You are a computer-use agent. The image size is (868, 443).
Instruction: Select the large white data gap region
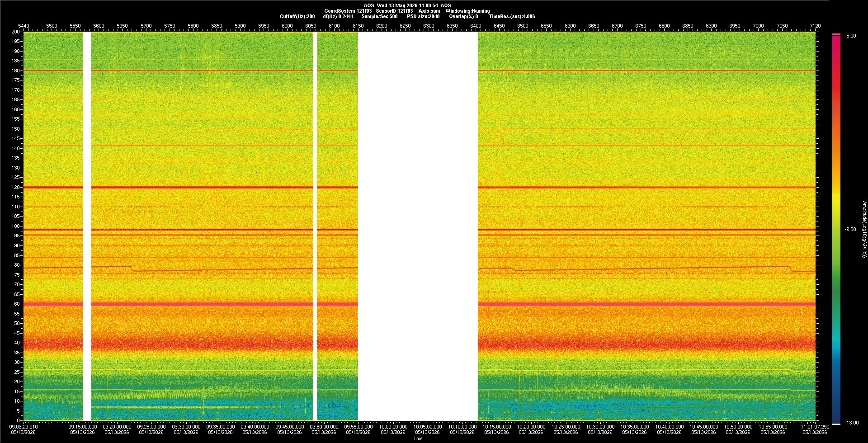tap(418, 226)
